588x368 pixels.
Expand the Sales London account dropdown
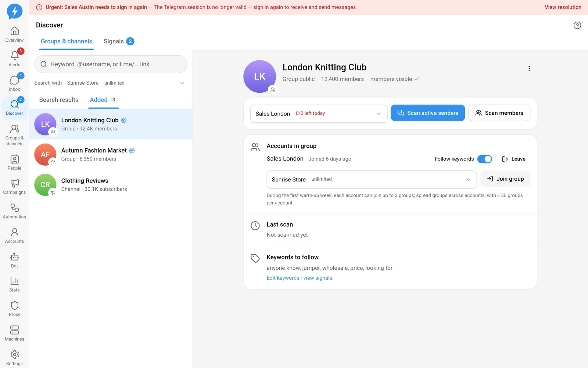[x=319, y=113]
